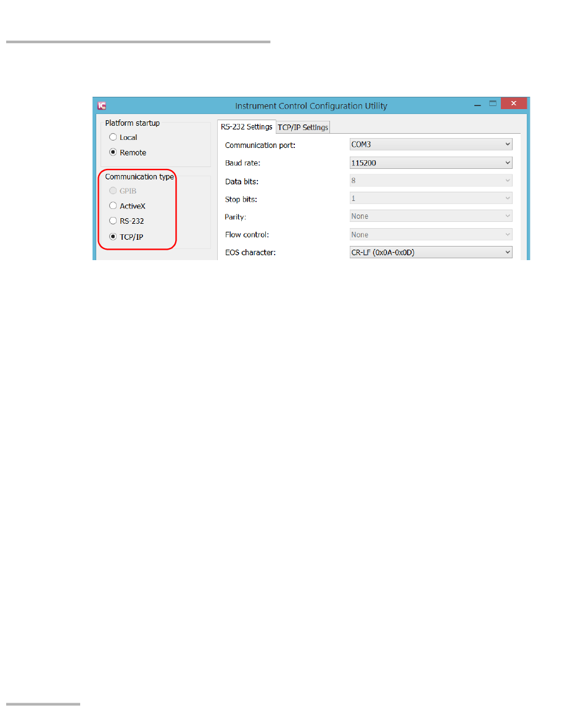The height and width of the screenshot is (728, 586).
Task: Close the Instrument Control Configuration Utility window
Action: click(513, 104)
